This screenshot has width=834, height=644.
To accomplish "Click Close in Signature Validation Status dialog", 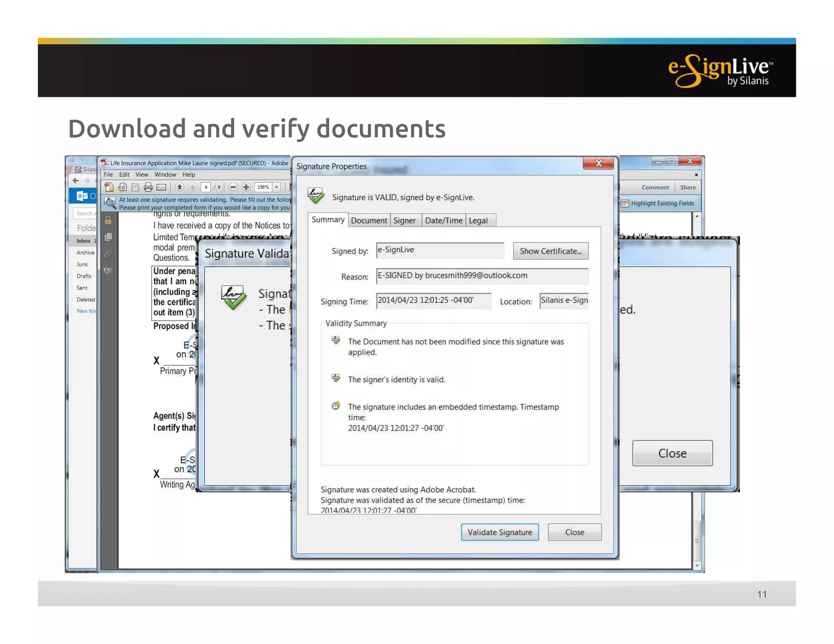I will click(672, 453).
